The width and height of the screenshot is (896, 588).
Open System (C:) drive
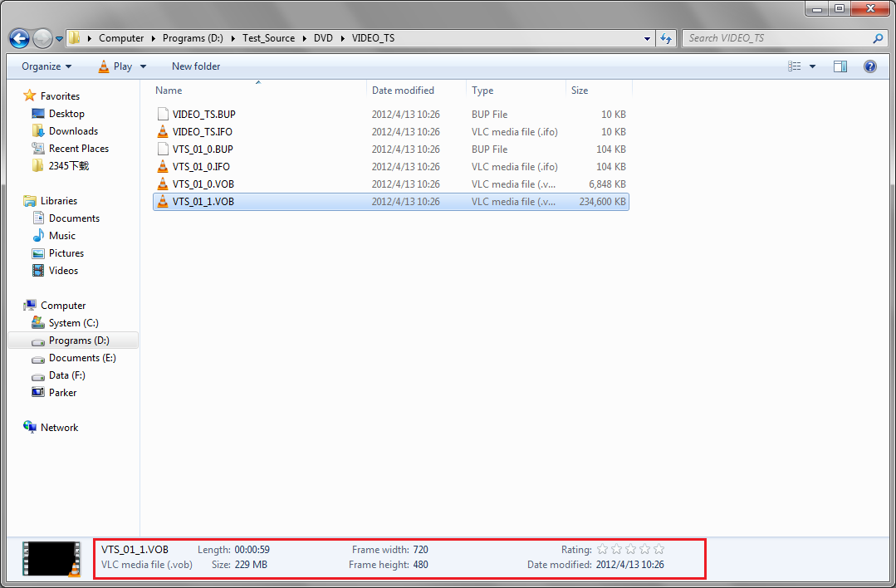73,323
